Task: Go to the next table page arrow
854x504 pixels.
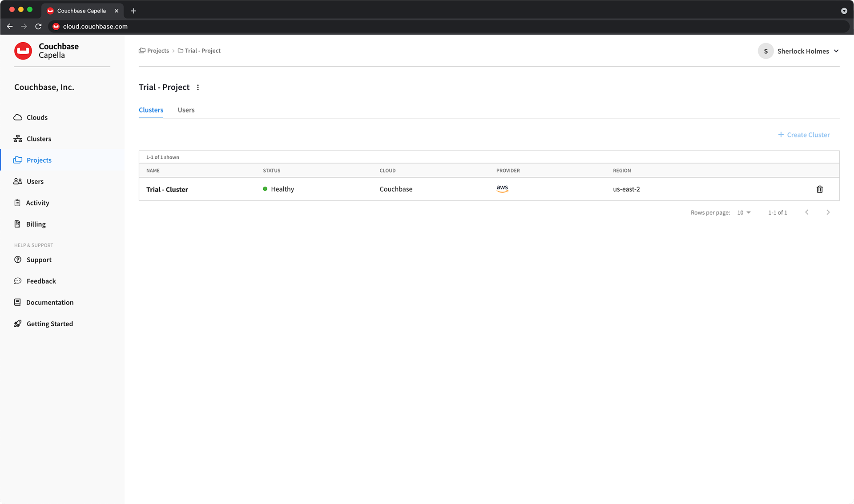Action: pyautogui.click(x=828, y=212)
